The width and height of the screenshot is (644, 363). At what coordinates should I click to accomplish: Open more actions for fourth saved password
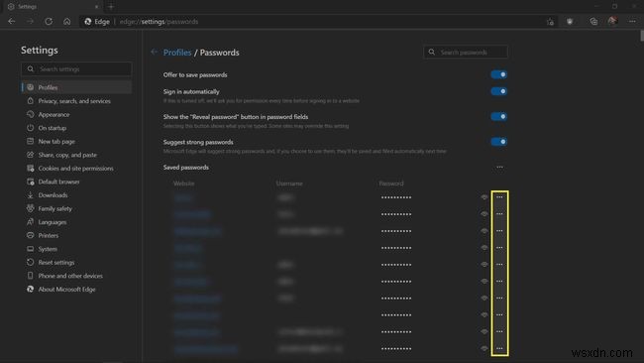pos(499,248)
